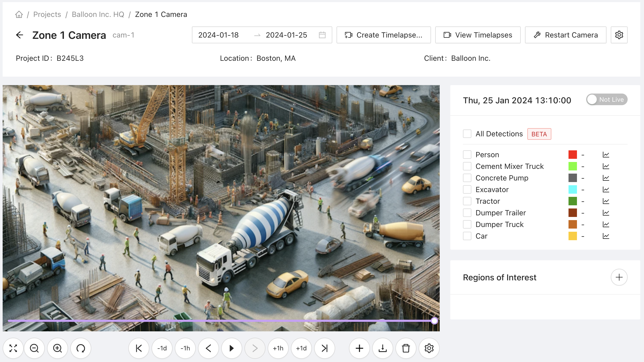
Task: Click the View Timelapses button
Action: point(478,35)
